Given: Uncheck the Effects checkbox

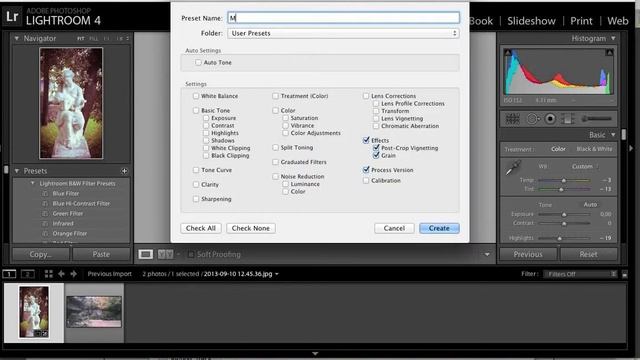Looking at the screenshot, I should click(366, 140).
